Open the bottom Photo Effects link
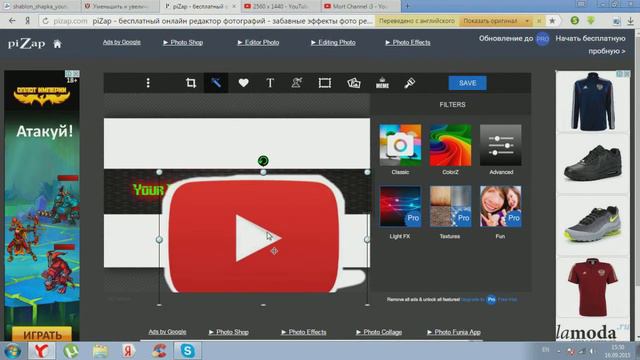Viewport: 640px width, 360px height. coord(304,332)
